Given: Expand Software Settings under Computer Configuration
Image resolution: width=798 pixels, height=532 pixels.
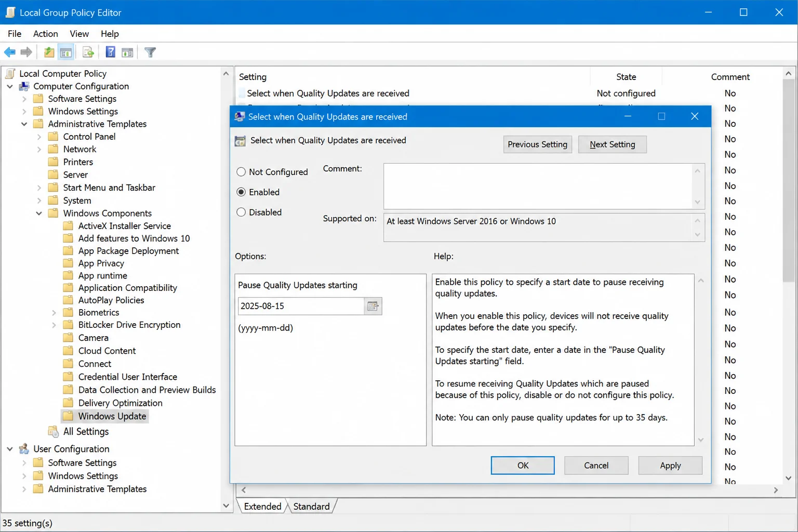Looking at the screenshot, I should point(24,99).
